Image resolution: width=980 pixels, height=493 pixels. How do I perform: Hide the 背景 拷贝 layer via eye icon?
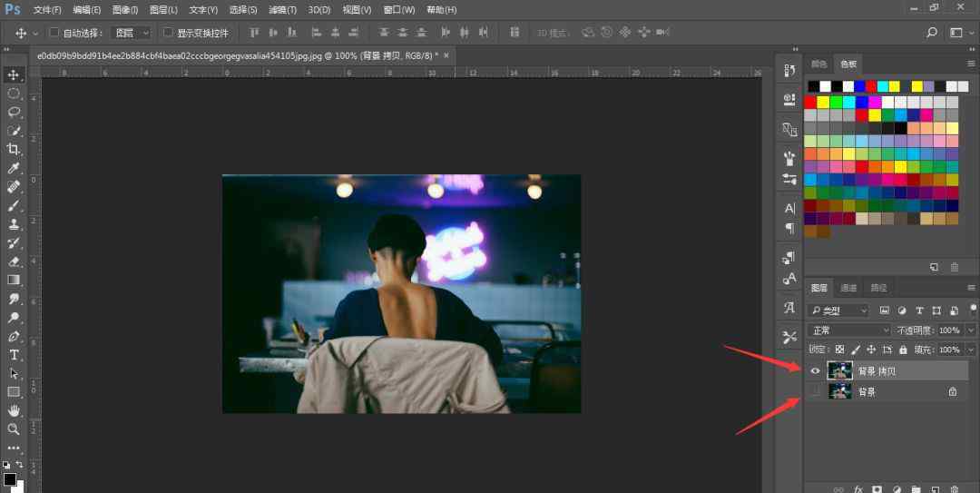click(815, 370)
